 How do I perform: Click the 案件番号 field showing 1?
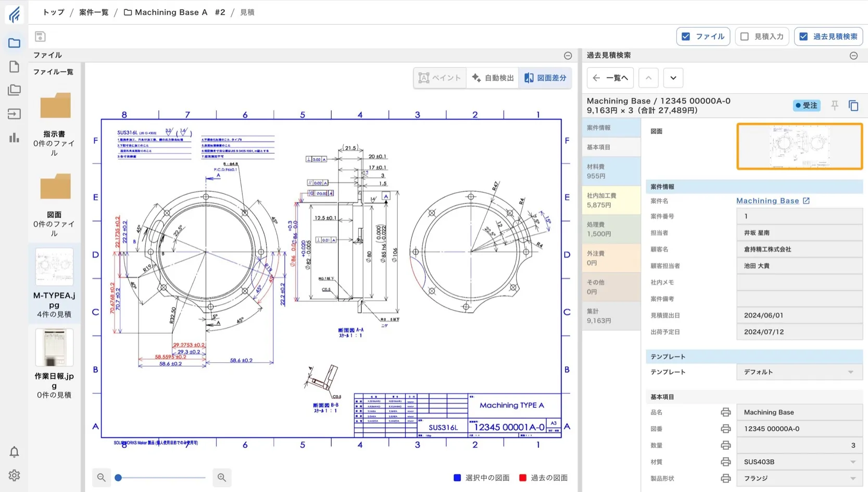[799, 216]
